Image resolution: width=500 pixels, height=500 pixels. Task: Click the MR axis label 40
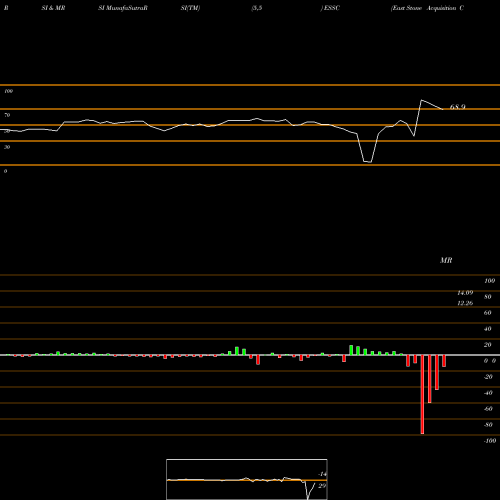pyautogui.click(x=488, y=329)
